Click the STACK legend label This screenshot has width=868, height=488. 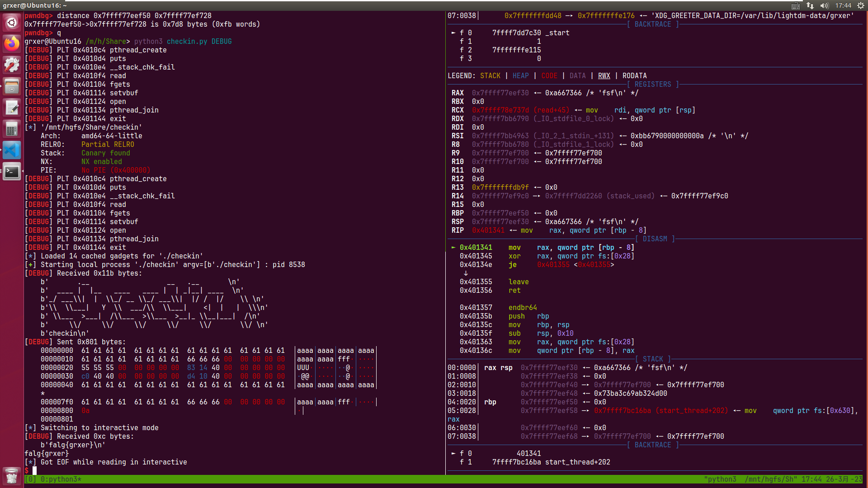(x=490, y=76)
